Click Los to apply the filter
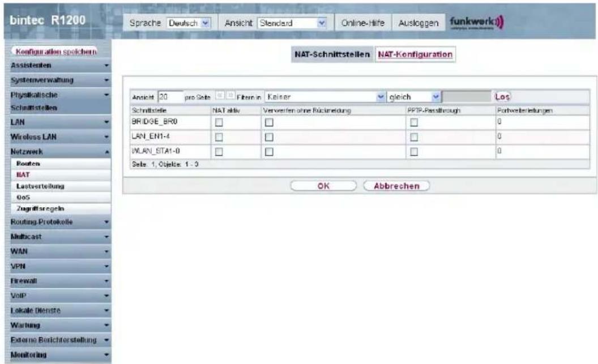598x364 pixels. click(502, 97)
